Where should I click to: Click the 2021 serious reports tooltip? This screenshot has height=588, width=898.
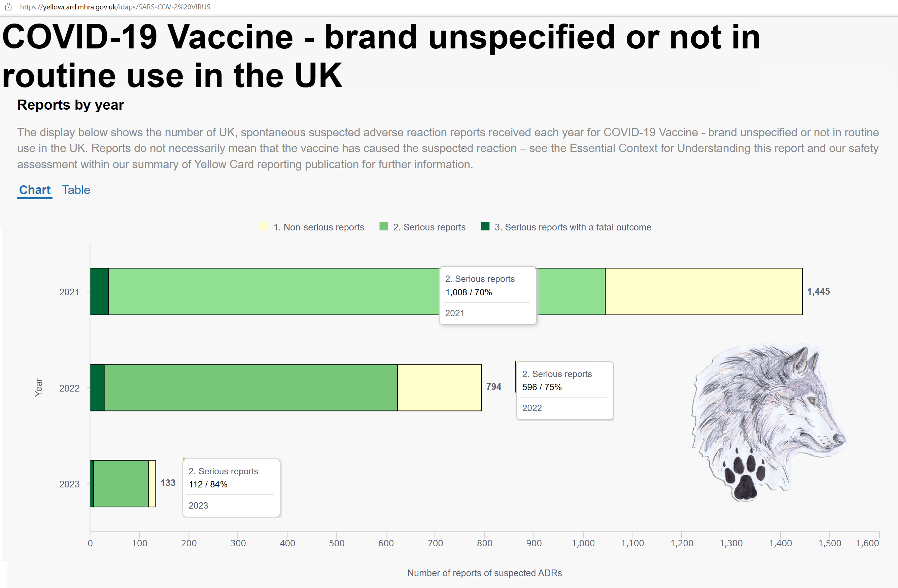coord(487,295)
